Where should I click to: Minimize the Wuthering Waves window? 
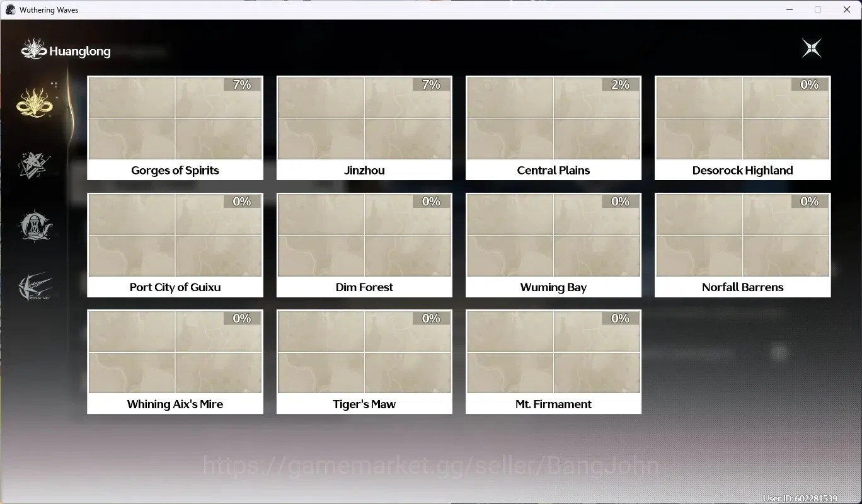(x=789, y=9)
